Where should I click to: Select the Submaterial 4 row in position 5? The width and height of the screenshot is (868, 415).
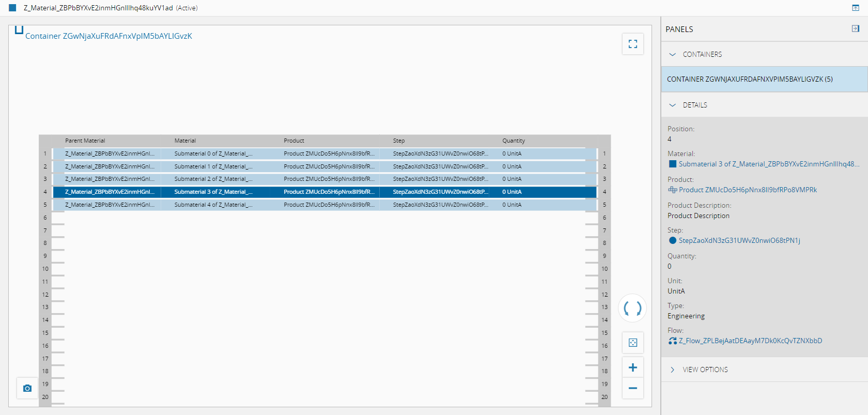pos(324,205)
